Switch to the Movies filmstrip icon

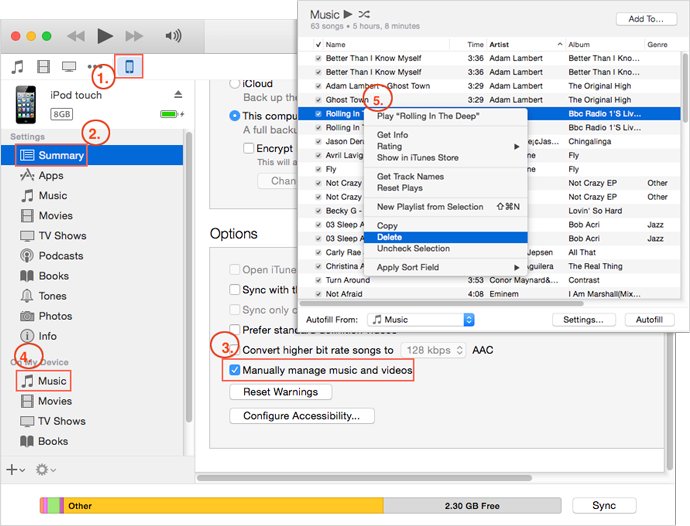43,67
